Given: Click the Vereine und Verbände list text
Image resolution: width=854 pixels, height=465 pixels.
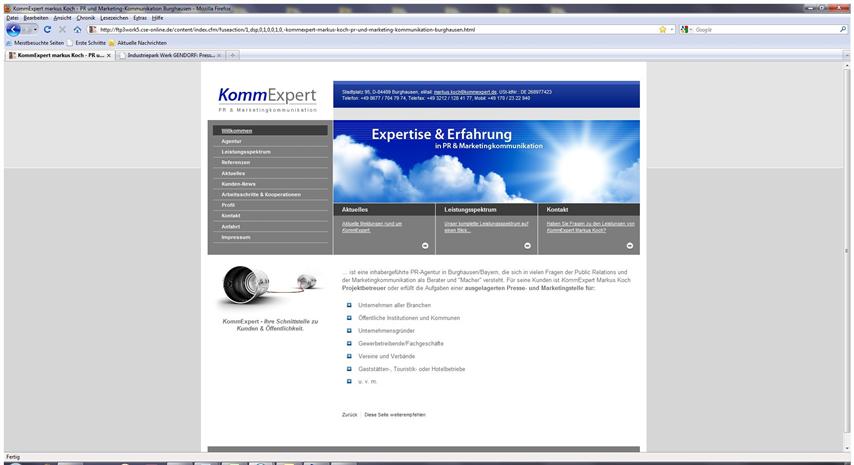Looking at the screenshot, I should [x=387, y=356].
